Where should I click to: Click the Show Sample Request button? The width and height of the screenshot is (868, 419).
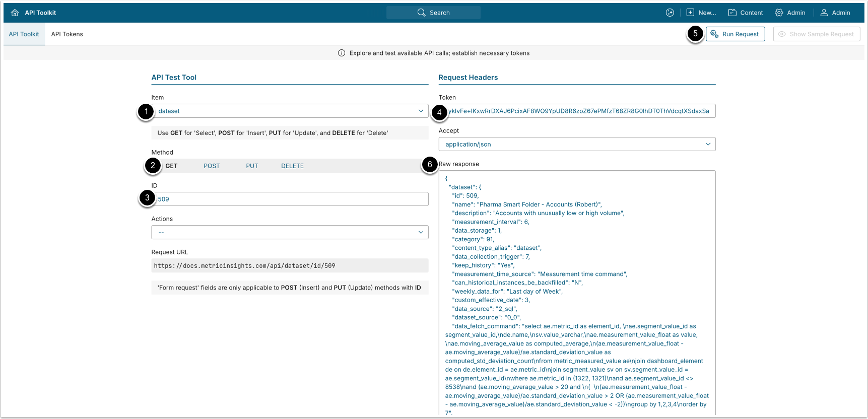tap(816, 34)
